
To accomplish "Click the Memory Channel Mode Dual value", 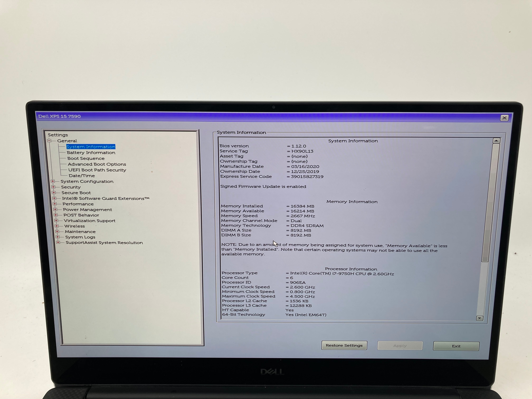I will (x=296, y=221).
